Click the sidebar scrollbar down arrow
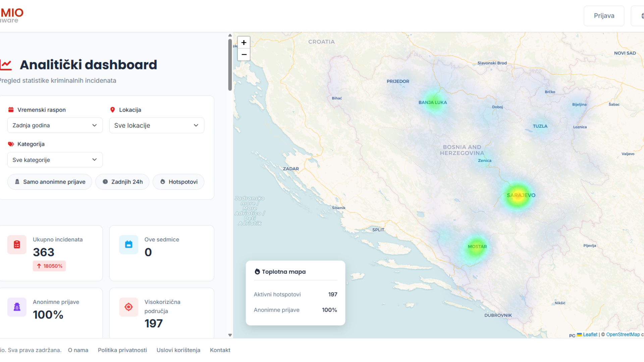The image size is (644, 362). [230, 335]
